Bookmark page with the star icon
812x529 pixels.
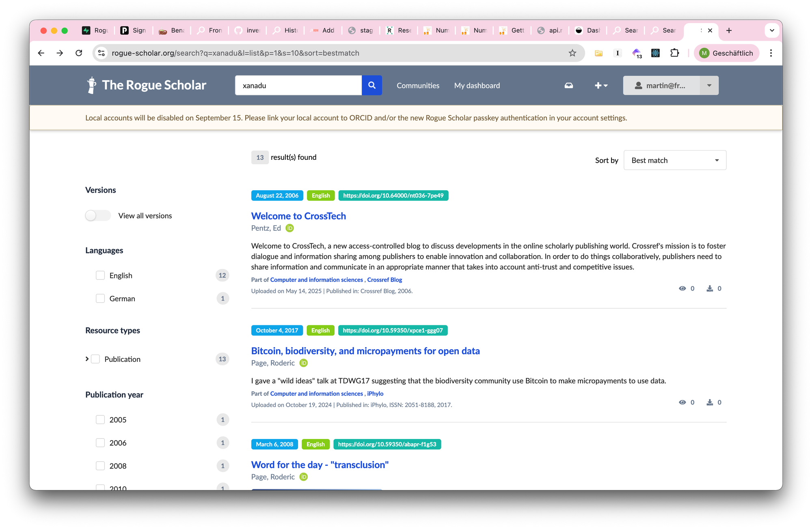(572, 53)
